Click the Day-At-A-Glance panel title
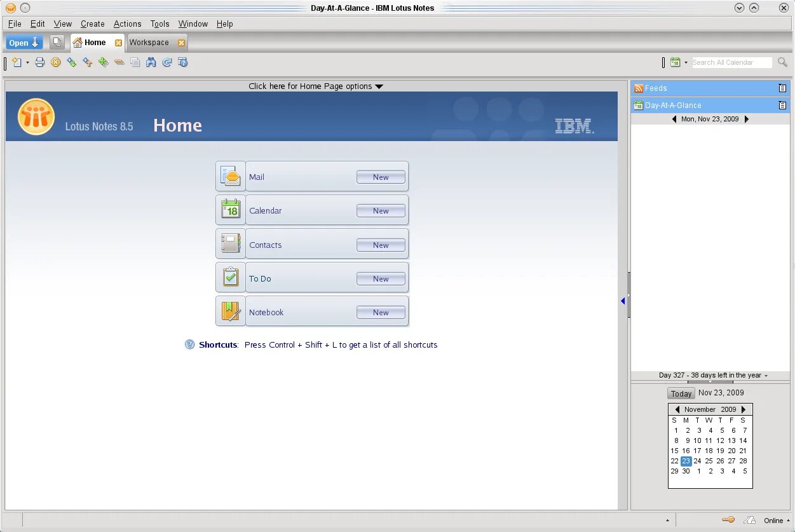 tap(673, 106)
